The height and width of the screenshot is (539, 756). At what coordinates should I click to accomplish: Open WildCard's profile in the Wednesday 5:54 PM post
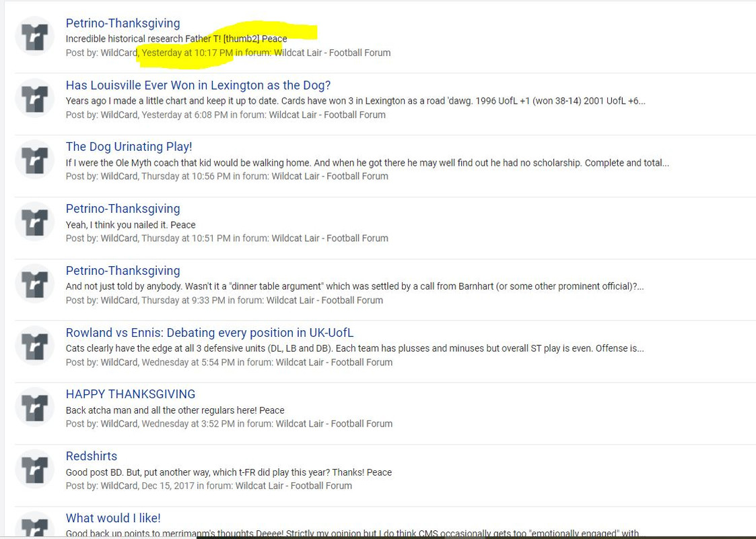(x=118, y=362)
